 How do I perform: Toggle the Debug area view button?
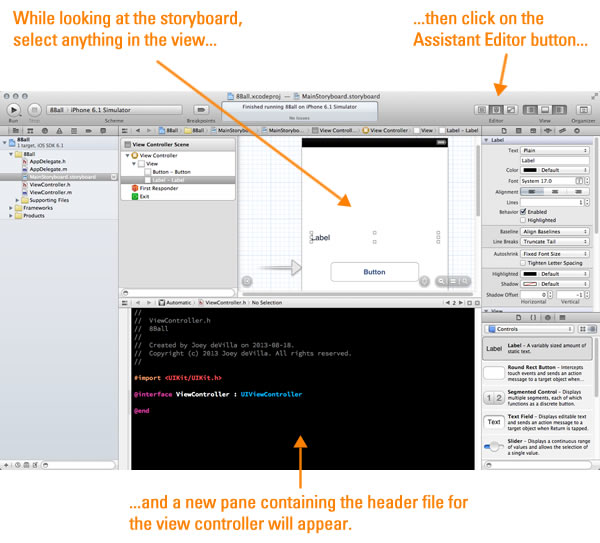545,110
